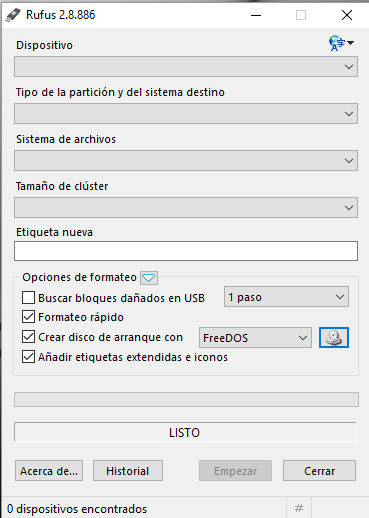This screenshot has width=369, height=518.
Task: Click the LISTO status progress bar
Action: coord(185,432)
